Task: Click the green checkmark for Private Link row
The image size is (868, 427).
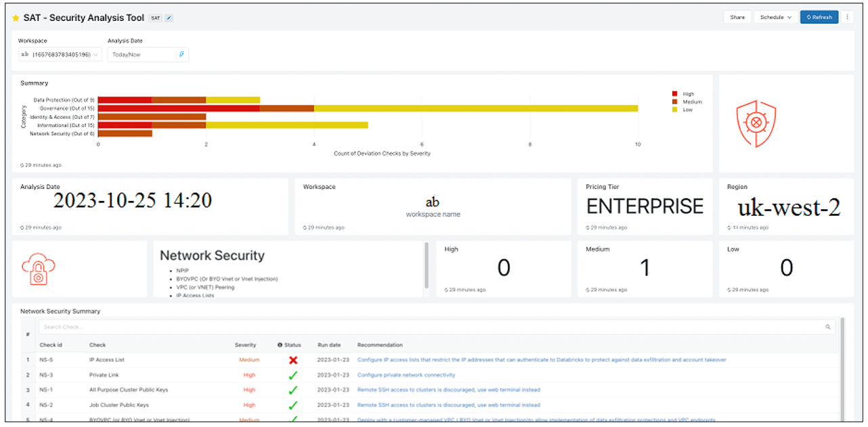Action: pos(293,375)
